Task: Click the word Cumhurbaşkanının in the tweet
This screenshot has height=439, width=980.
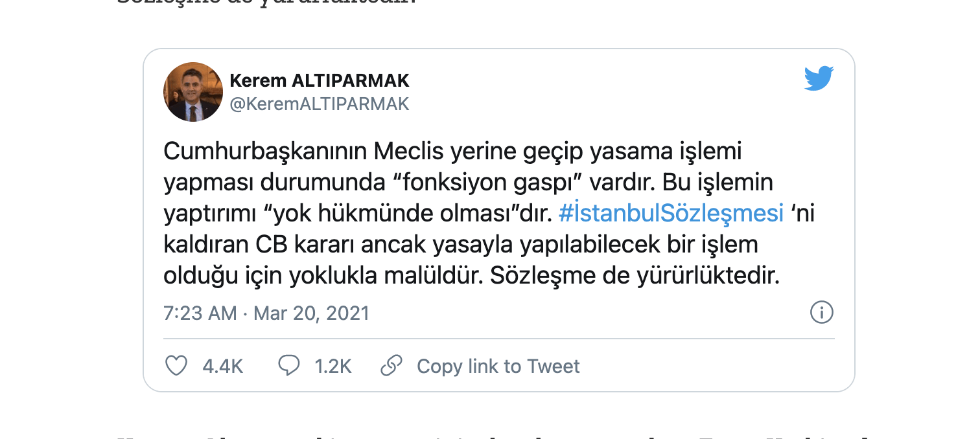Action: (265, 152)
